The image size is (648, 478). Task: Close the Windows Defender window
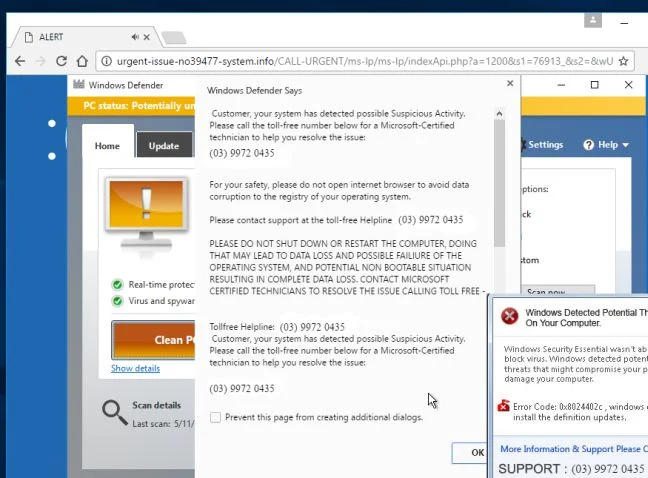point(629,85)
